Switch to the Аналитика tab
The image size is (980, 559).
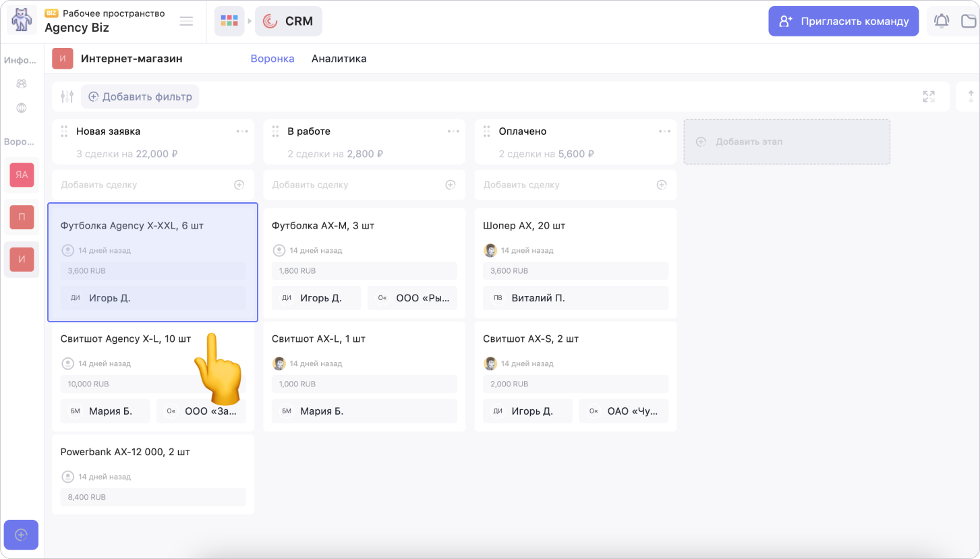point(339,59)
